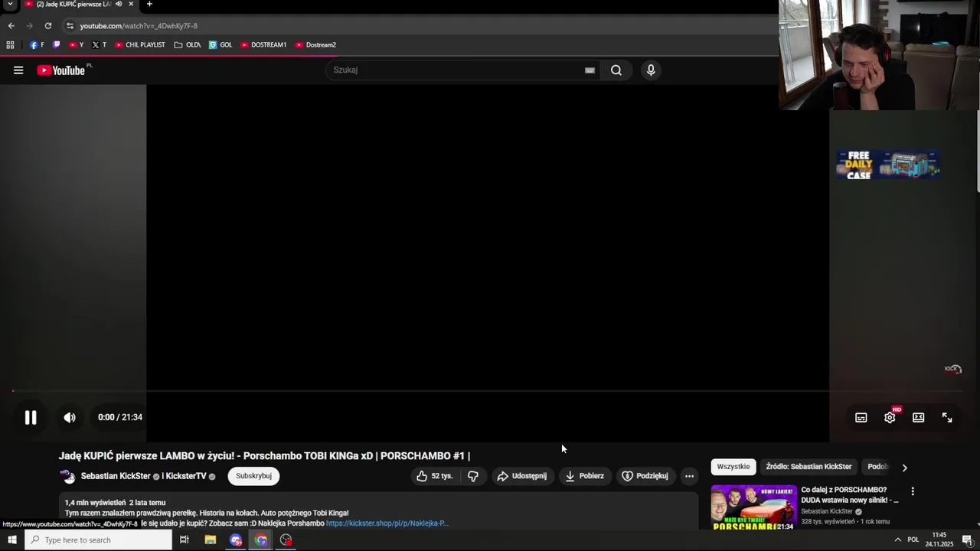980x551 pixels.
Task: Open the CHIL PLAYLIST bookmark
Action: [x=139, y=45]
